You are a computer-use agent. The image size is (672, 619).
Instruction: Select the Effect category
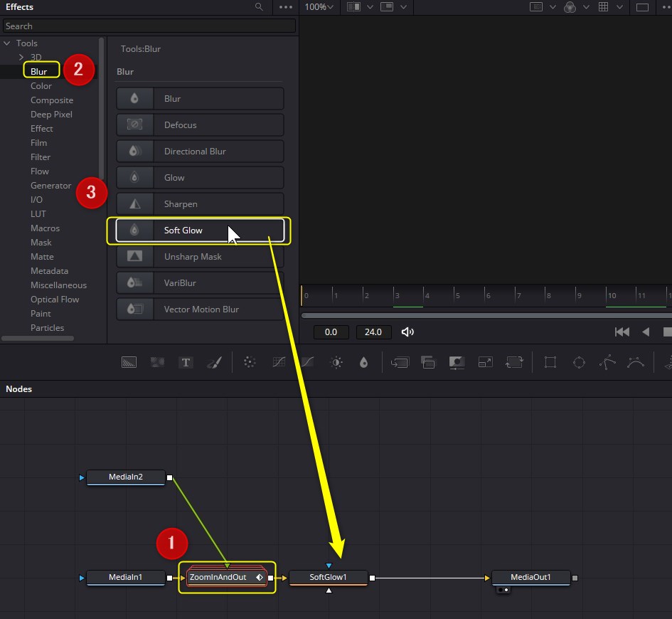41,128
